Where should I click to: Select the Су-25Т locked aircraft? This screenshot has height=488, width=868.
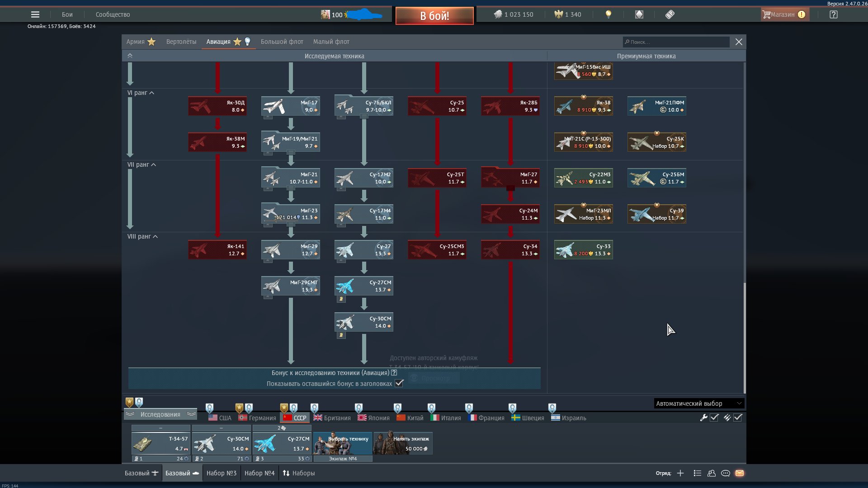[437, 178]
